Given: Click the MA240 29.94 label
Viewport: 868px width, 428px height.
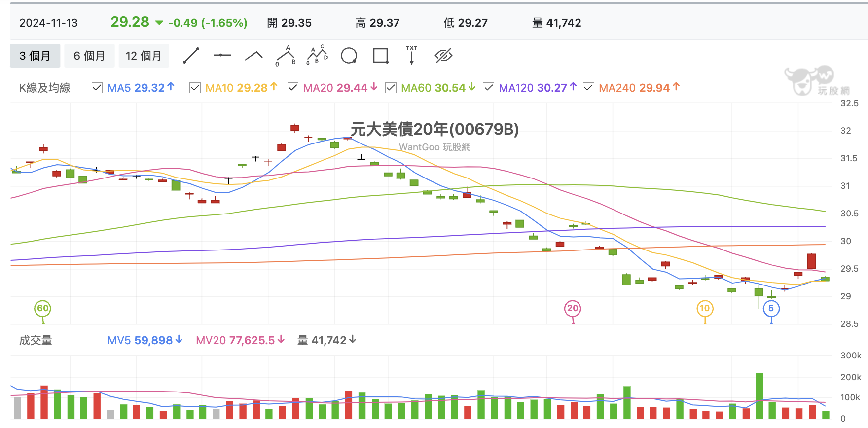Looking at the screenshot, I should (639, 88).
